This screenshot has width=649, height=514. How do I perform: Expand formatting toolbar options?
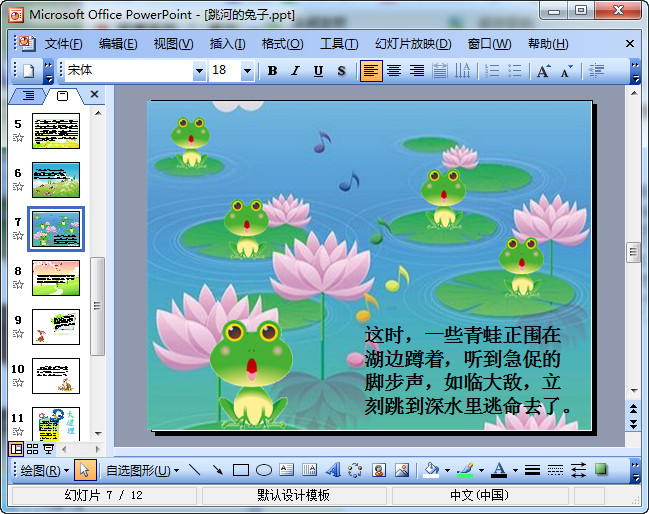point(635,72)
